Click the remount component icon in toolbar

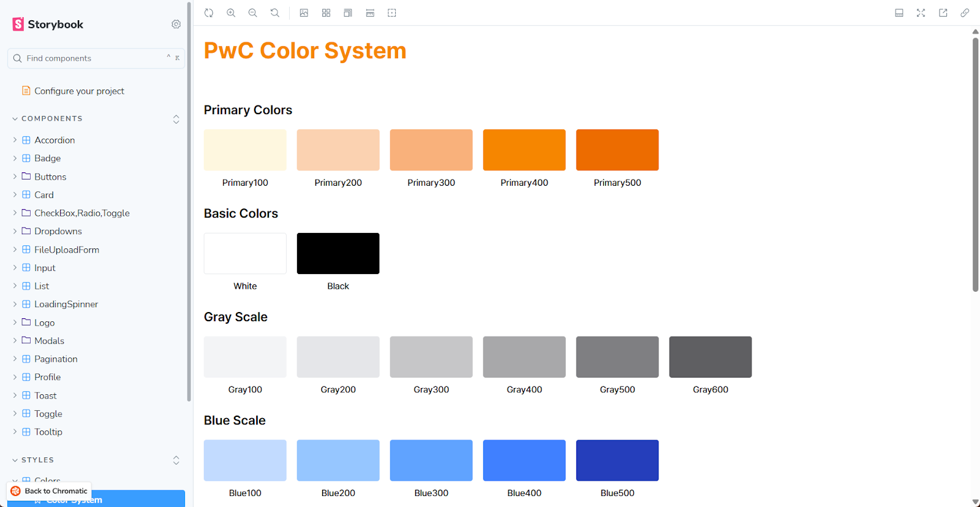tap(209, 13)
